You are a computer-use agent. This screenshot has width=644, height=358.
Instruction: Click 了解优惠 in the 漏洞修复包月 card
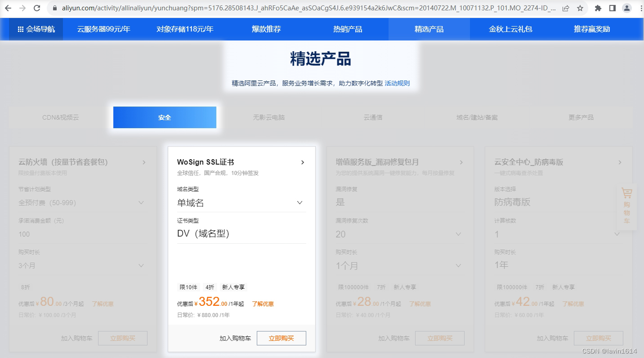(x=420, y=304)
